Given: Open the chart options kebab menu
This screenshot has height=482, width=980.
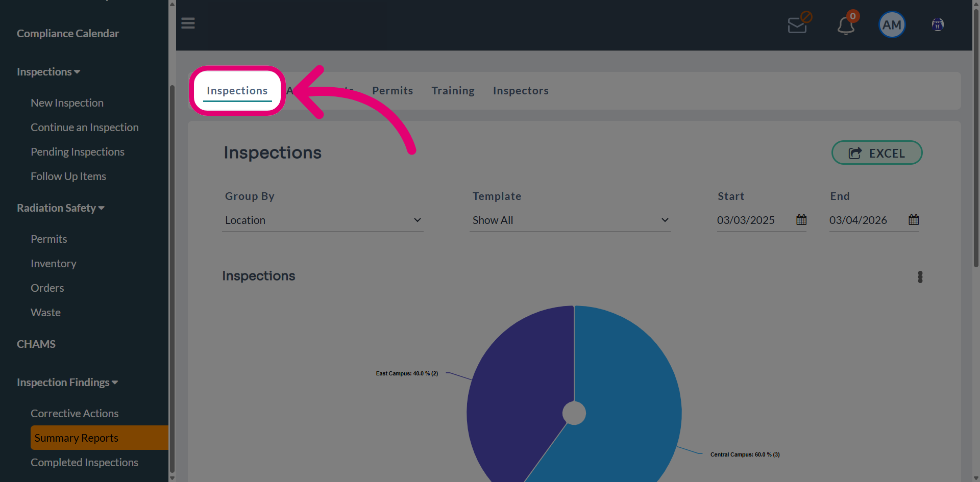Looking at the screenshot, I should coord(920,277).
